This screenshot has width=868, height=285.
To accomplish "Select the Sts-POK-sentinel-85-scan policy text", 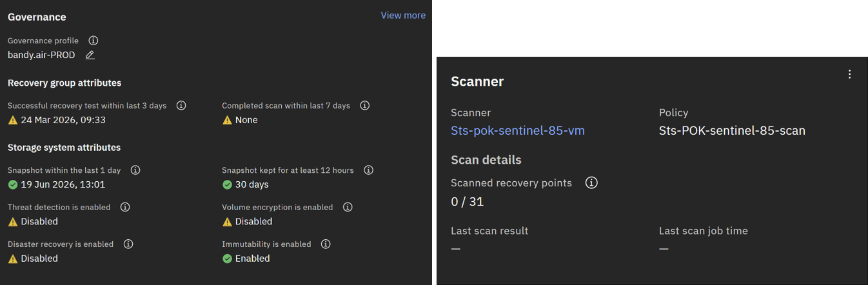I will [732, 131].
